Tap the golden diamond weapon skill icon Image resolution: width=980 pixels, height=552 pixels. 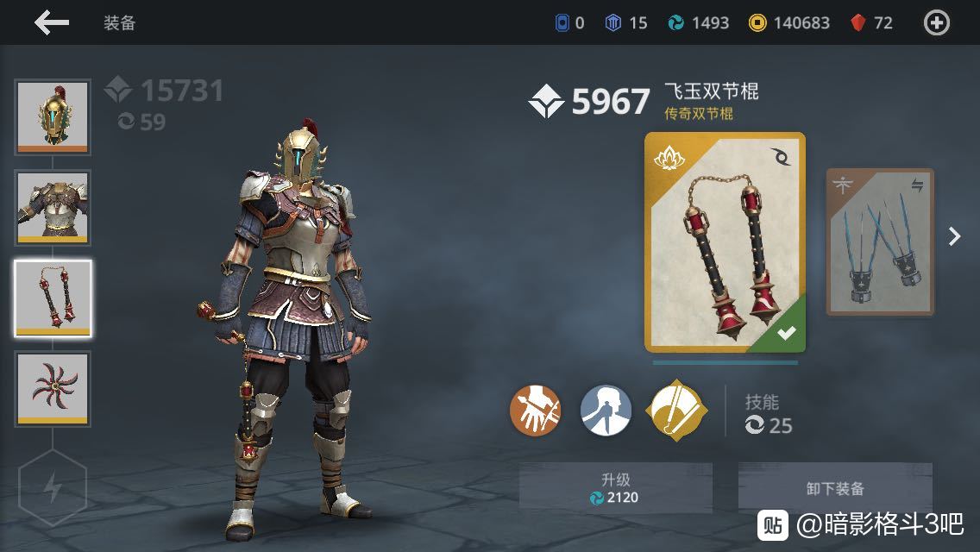[677, 410]
